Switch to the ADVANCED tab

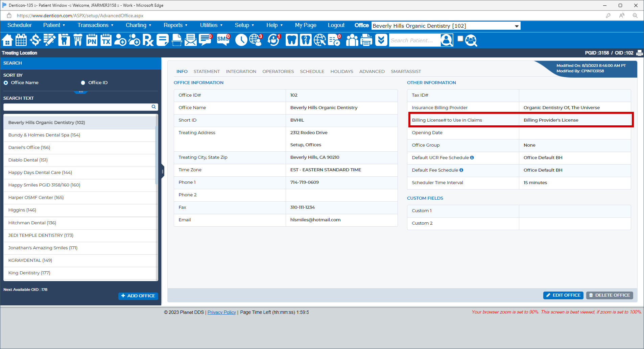coord(372,71)
